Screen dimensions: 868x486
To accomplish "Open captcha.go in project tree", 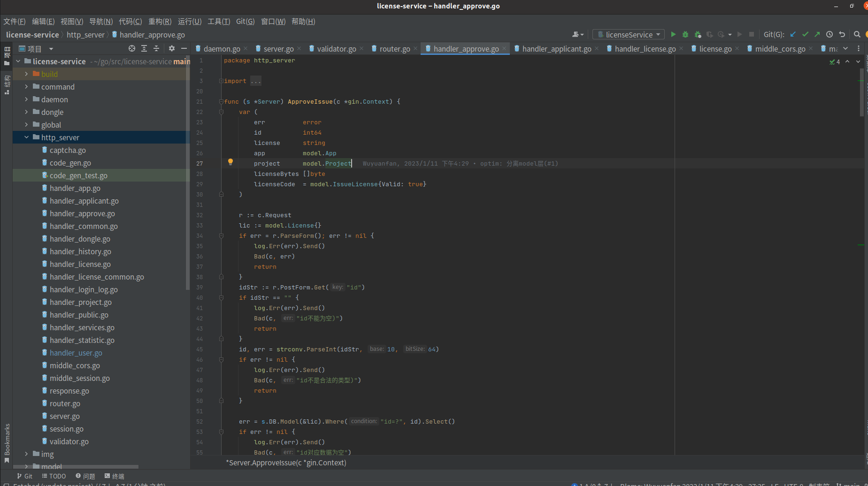I will pyautogui.click(x=68, y=150).
